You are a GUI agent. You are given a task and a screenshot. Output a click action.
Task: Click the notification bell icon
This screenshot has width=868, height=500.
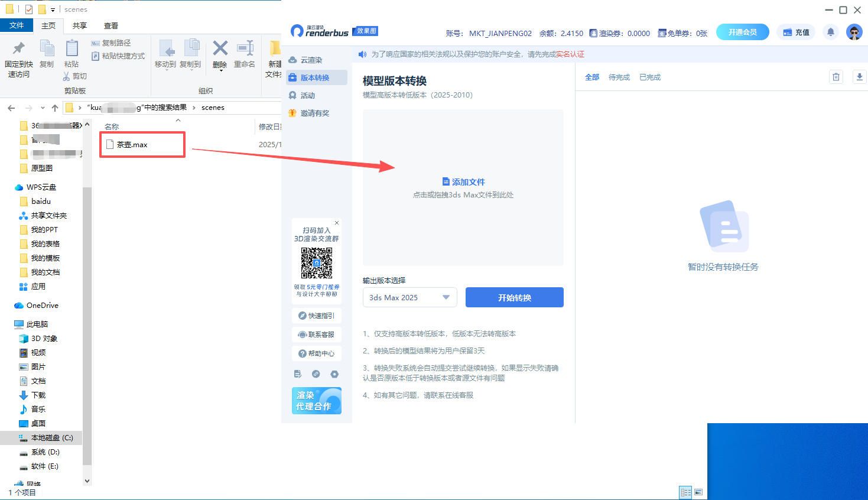(830, 33)
